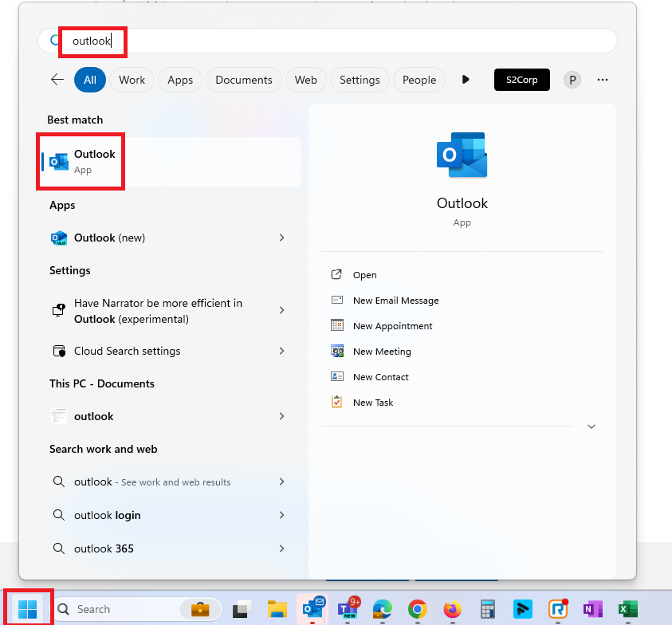Click the P profile avatar
This screenshot has width=672, height=625.
pyautogui.click(x=572, y=80)
